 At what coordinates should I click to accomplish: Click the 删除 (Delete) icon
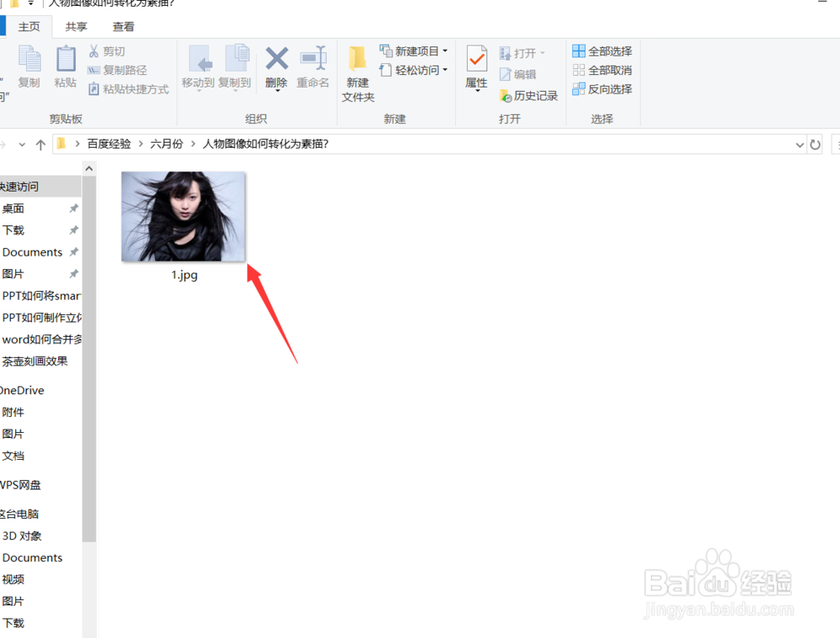click(276, 66)
